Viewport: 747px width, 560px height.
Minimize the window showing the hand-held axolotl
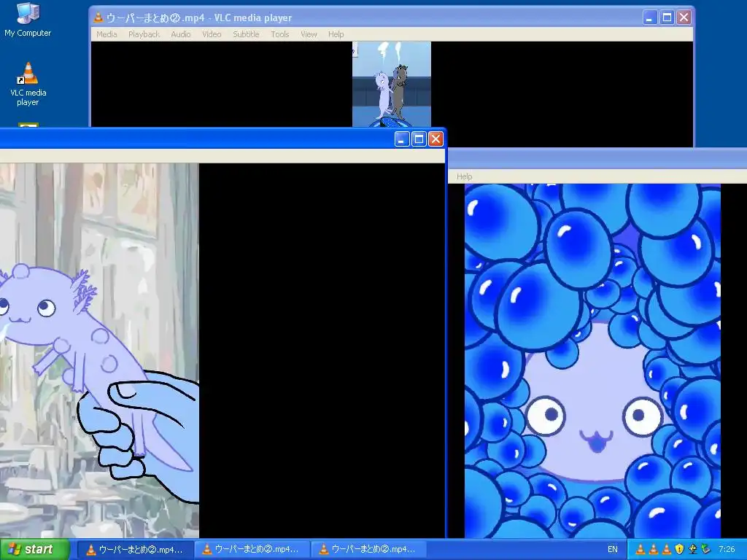(402, 139)
